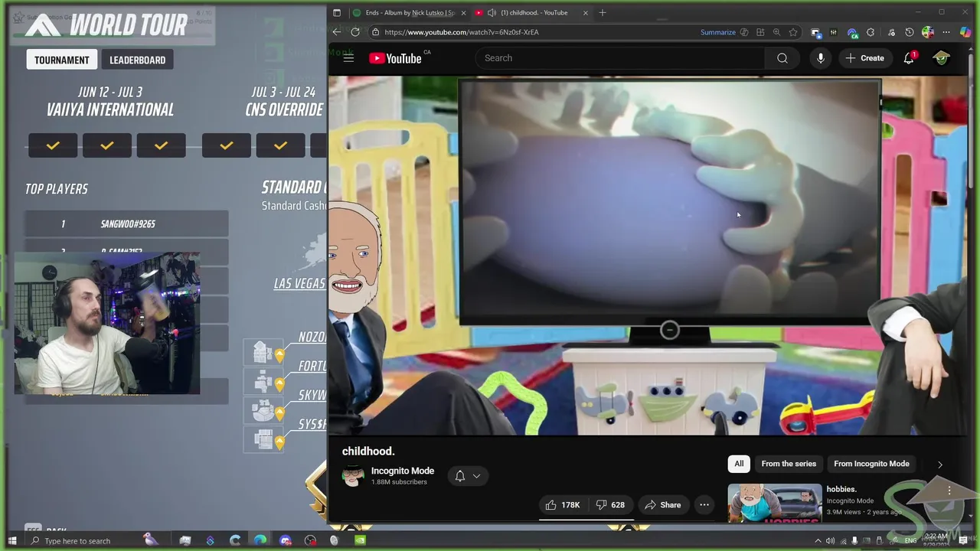Open the YouTube hamburger guide menu

[x=348, y=58]
